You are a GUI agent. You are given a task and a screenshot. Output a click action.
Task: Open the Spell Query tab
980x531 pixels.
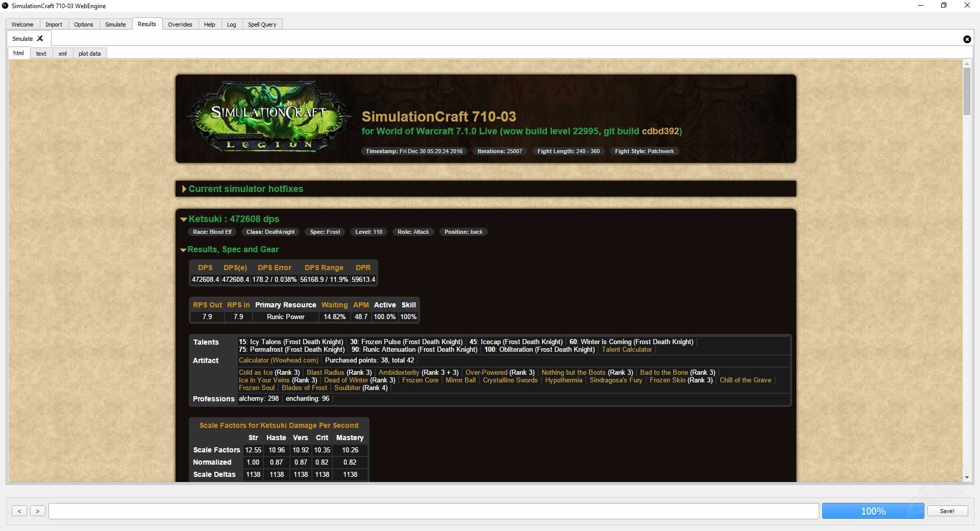pyautogui.click(x=262, y=25)
